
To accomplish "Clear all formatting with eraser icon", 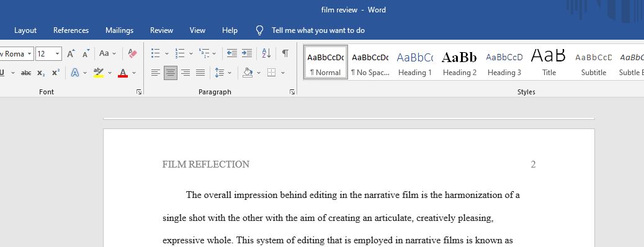I will pos(132,53).
